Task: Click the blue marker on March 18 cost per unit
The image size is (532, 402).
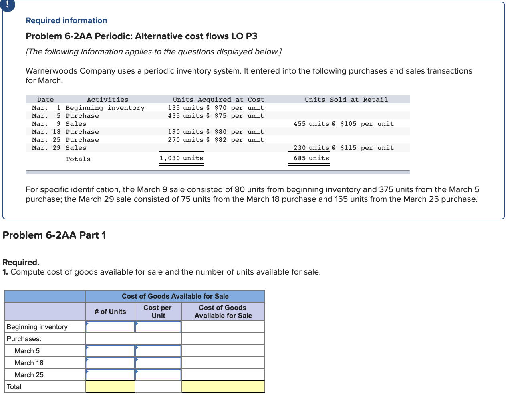Action: click(x=137, y=359)
